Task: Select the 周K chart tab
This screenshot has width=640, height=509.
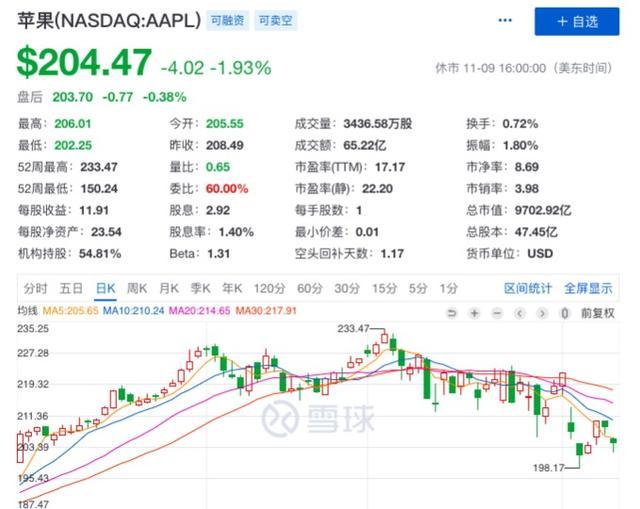Action: pos(137,289)
